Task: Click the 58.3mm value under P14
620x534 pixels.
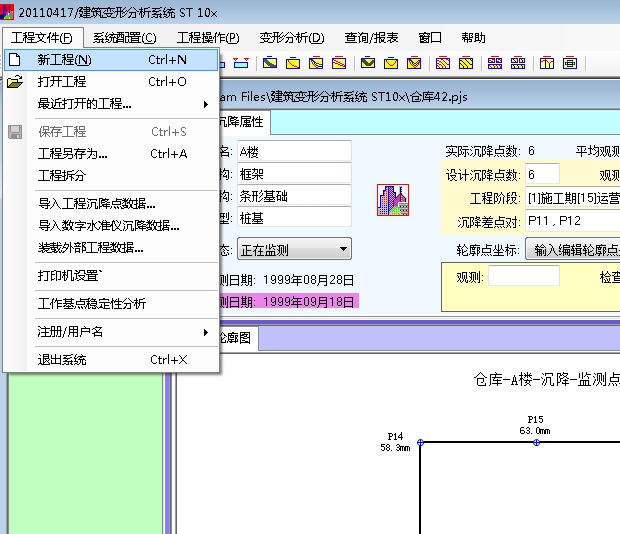Action: (x=395, y=447)
